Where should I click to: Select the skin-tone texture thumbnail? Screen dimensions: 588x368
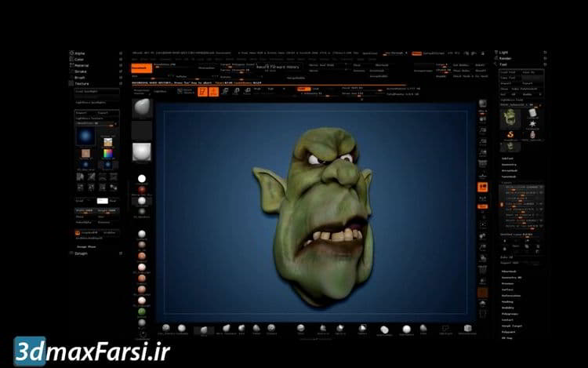(85, 154)
